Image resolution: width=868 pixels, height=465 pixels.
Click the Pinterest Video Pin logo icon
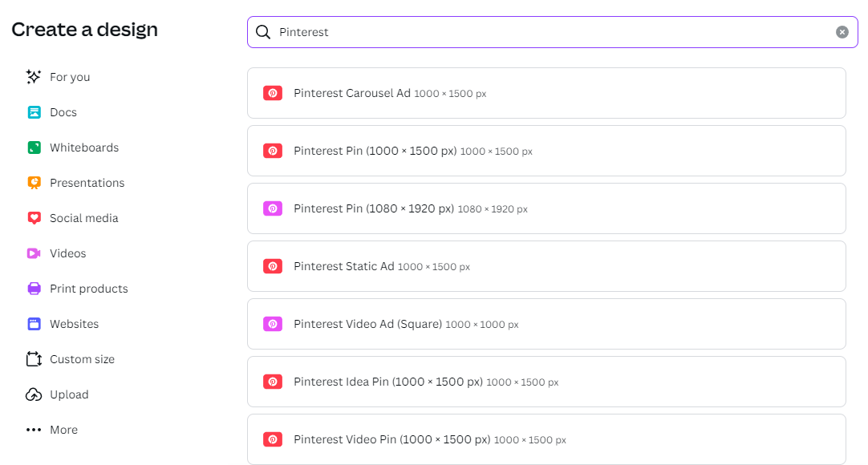[273, 439]
